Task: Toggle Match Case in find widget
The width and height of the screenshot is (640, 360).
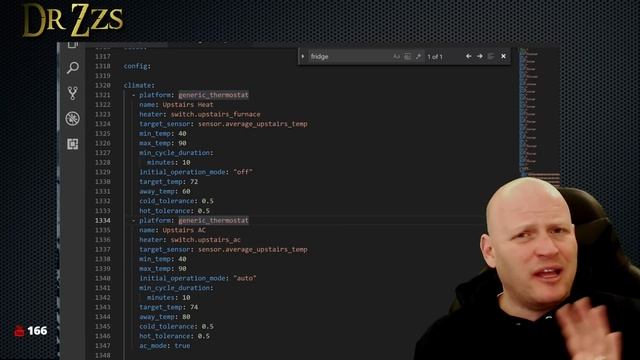Action: point(396,56)
